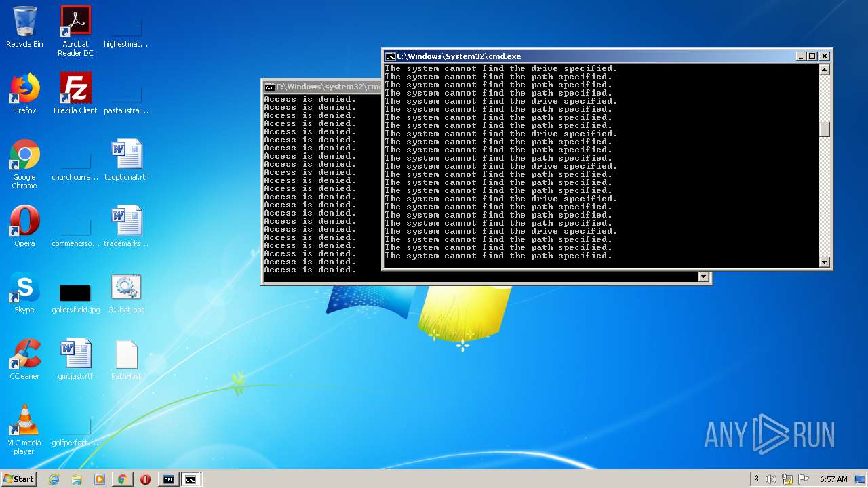Image resolution: width=868 pixels, height=488 pixels.
Task: Select the tooptional.rtf document
Action: point(126,161)
